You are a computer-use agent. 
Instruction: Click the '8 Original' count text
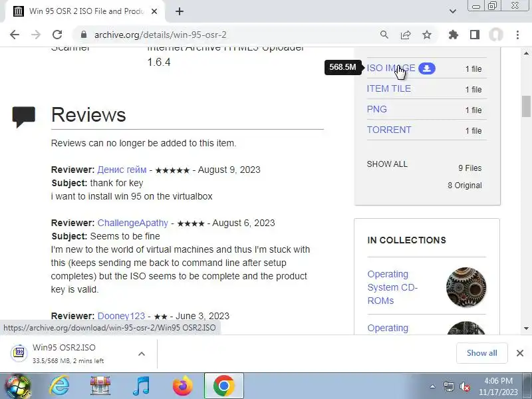464,186
